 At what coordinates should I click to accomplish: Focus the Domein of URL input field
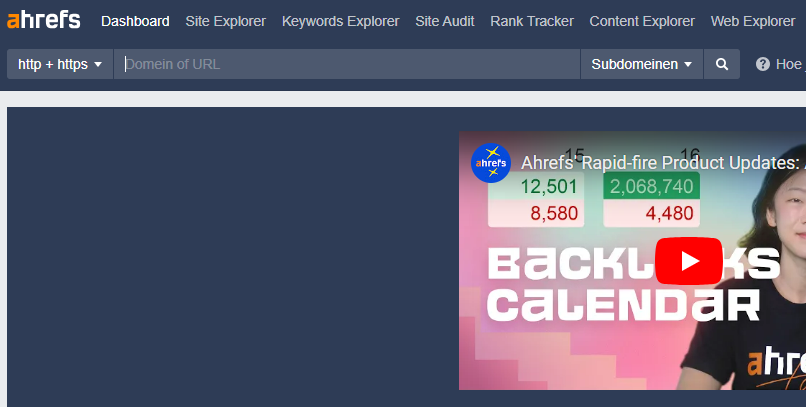click(x=347, y=64)
